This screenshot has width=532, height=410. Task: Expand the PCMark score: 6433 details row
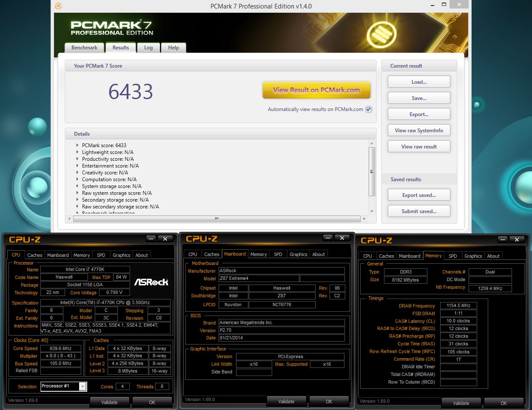(77, 145)
